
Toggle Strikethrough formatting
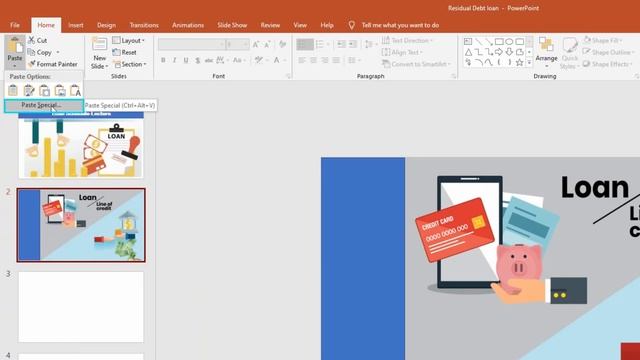click(209, 60)
